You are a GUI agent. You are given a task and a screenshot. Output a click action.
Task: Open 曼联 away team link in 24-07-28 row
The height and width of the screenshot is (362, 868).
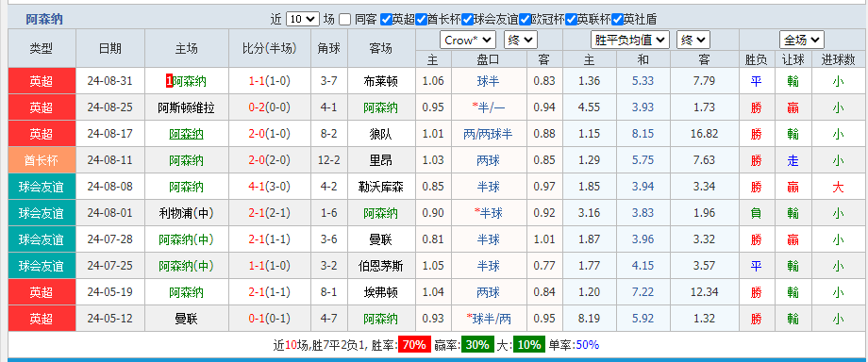[381, 239]
